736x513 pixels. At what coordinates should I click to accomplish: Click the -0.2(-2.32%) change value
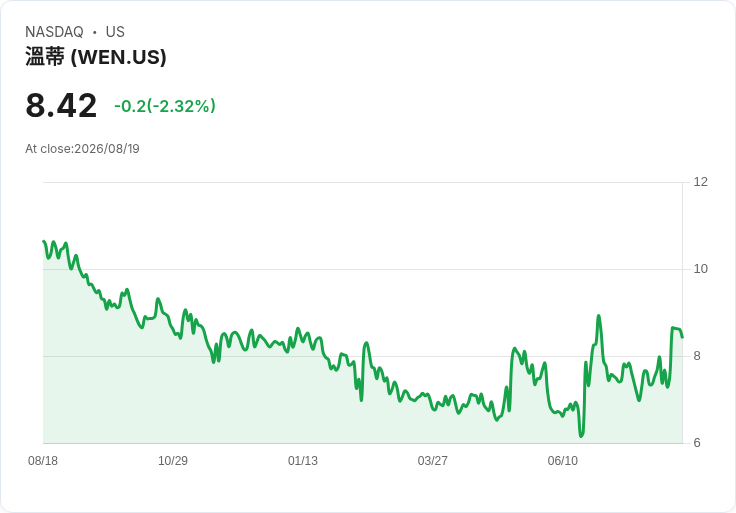coord(165,106)
